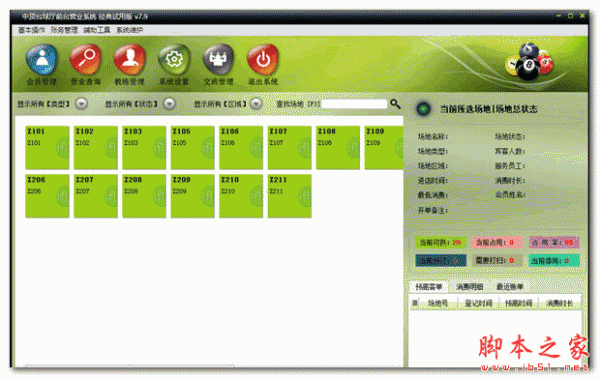Click pink 当前占用 status badge
The width and height of the screenshot is (600, 378).
[497, 243]
